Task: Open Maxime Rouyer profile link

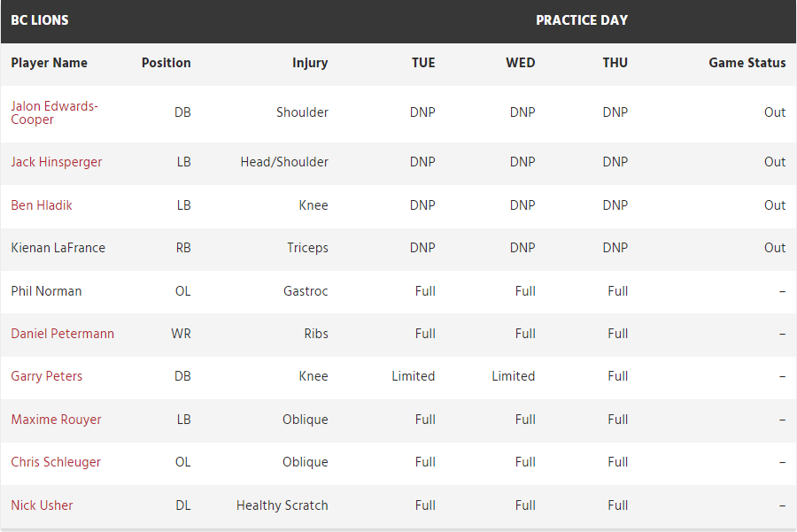Action: click(x=56, y=420)
